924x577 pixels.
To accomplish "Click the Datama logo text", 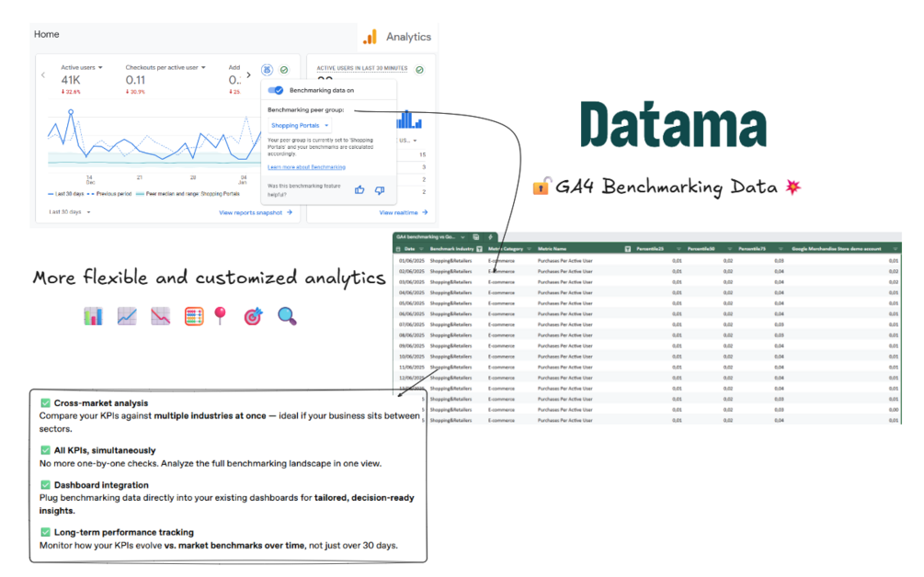I will (674, 125).
